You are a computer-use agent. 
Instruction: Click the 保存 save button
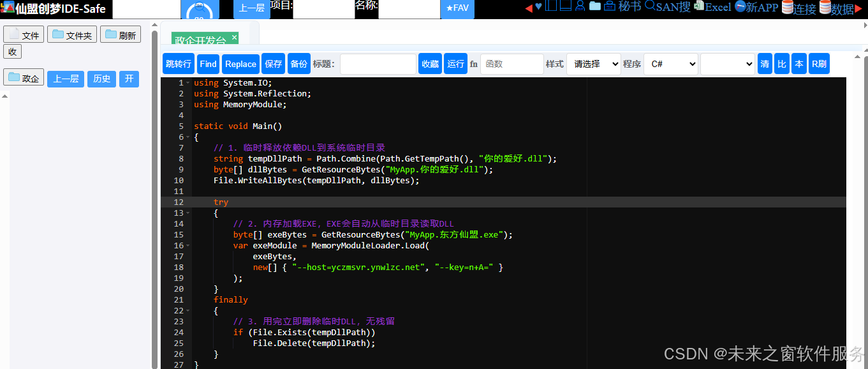273,64
